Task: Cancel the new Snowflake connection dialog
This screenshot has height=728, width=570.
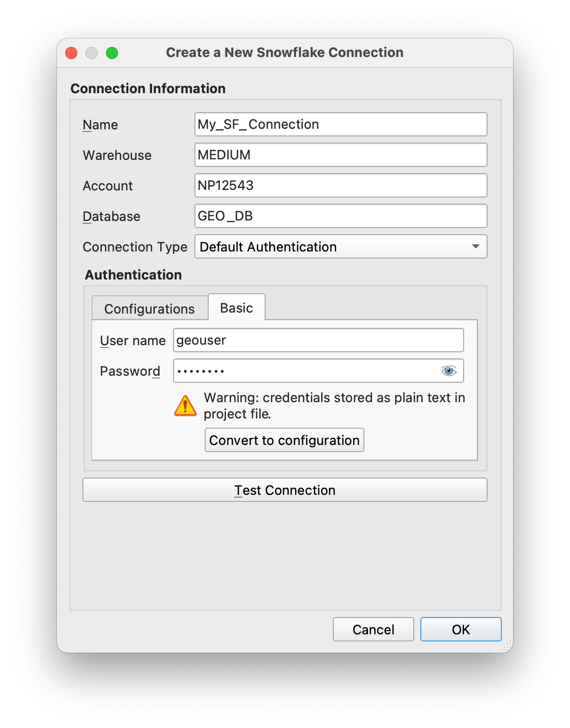Action: pos(374,629)
